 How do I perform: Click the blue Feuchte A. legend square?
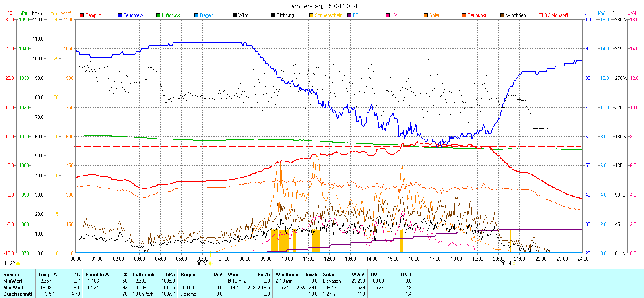click(x=120, y=15)
